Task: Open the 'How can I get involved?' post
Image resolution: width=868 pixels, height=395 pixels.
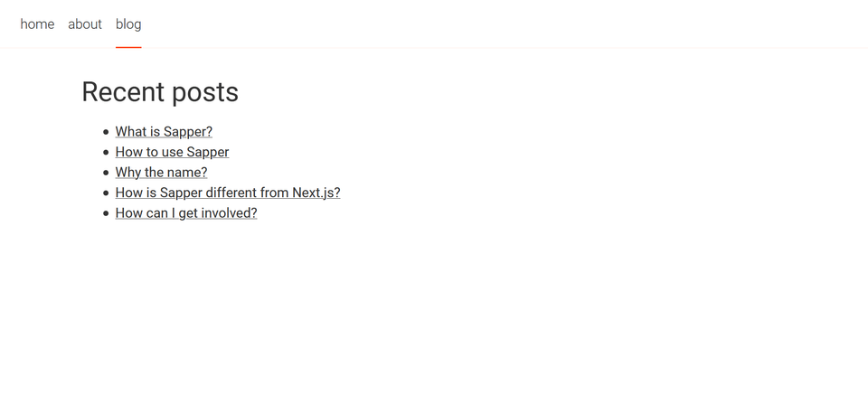Action: (185, 213)
